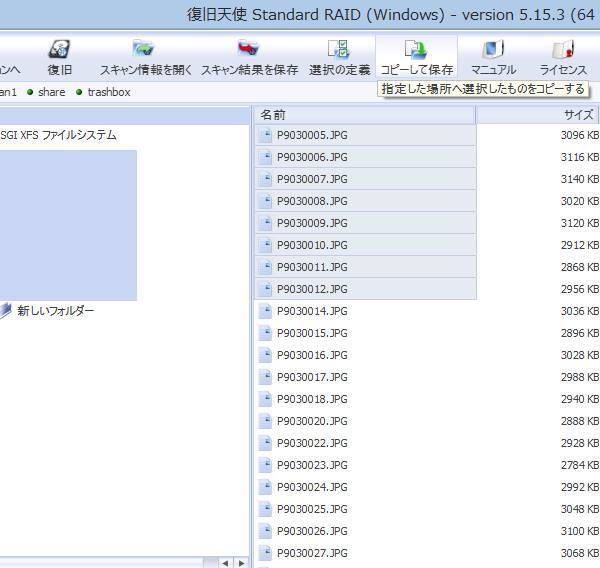
Task: Sort by the サイズ column header
Action: (x=540, y=115)
